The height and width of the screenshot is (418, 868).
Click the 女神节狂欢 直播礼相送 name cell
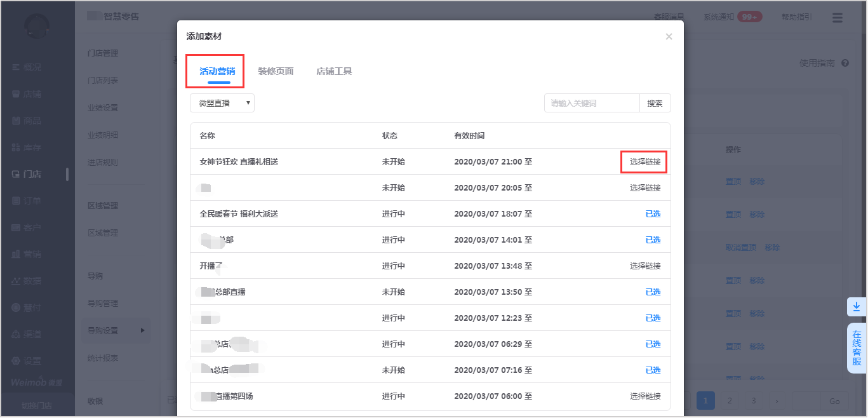[239, 162]
